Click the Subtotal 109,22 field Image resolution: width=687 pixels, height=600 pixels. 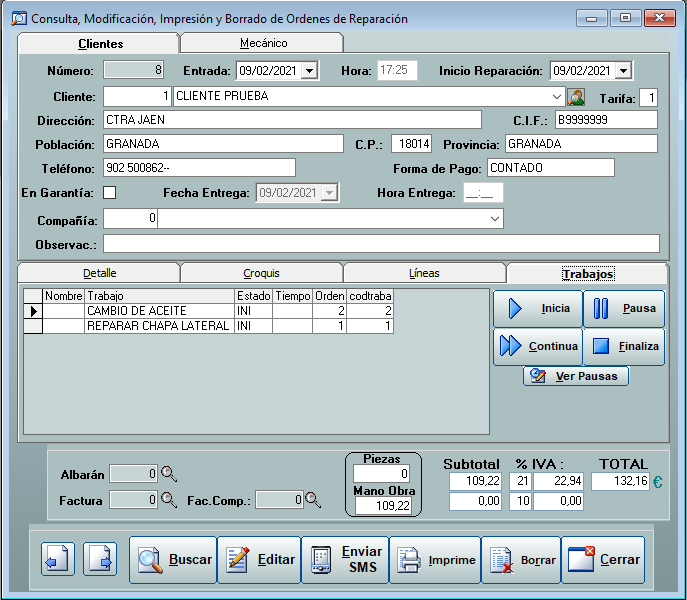tap(475, 481)
